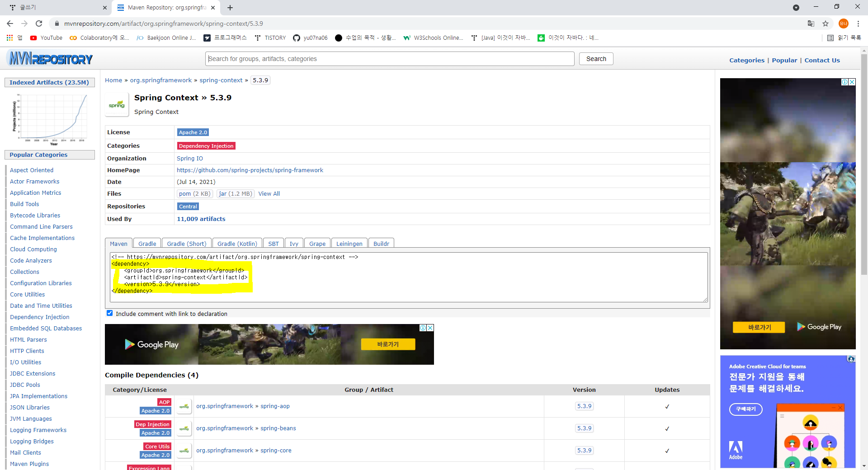Open the yu07na06 GitHub bookmark
Viewport: 868px width, 470px height.
pyautogui.click(x=310, y=38)
